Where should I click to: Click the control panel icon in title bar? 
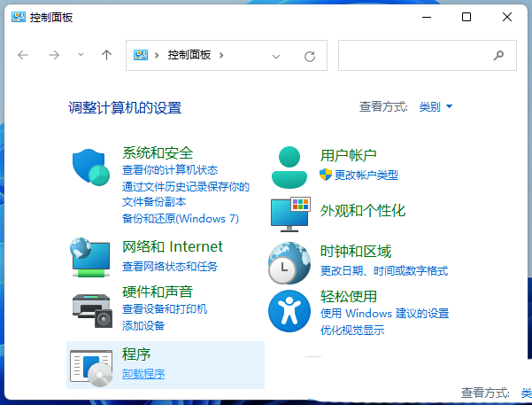point(19,17)
